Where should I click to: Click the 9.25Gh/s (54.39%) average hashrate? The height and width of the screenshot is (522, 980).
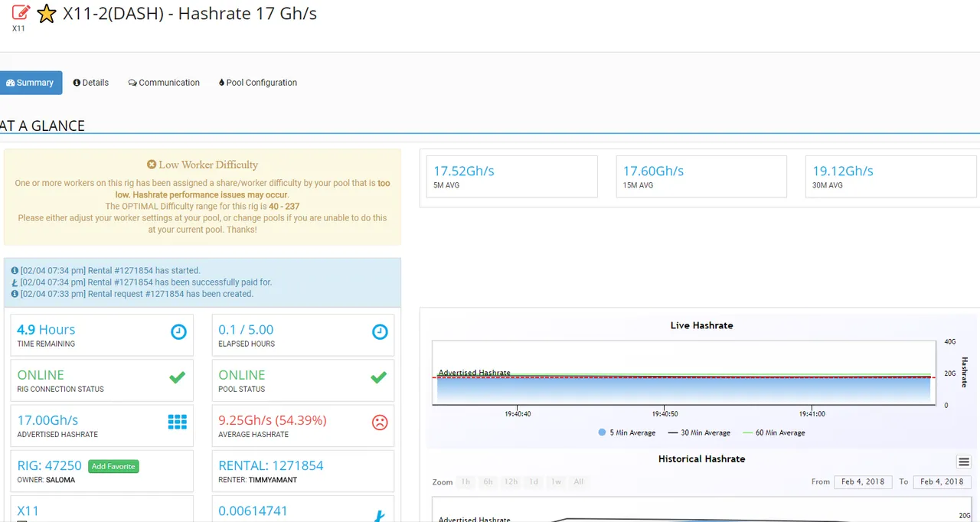pyautogui.click(x=273, y=419)
